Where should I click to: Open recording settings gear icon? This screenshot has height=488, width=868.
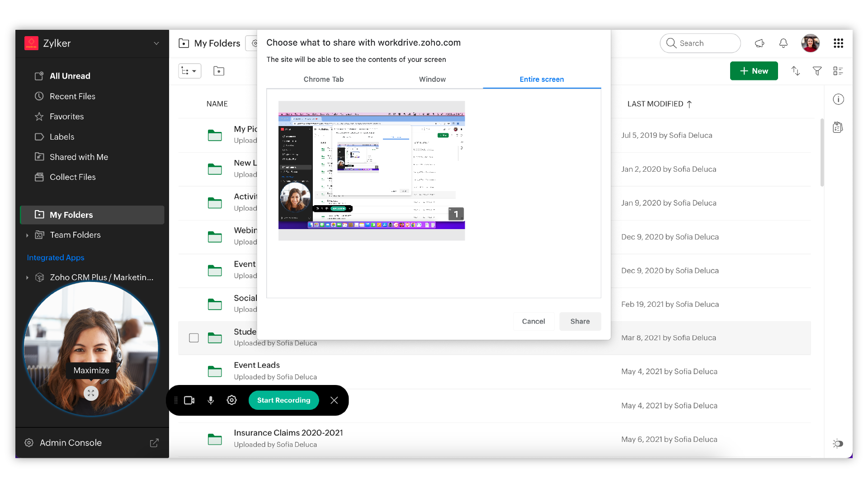pos(231,400)
